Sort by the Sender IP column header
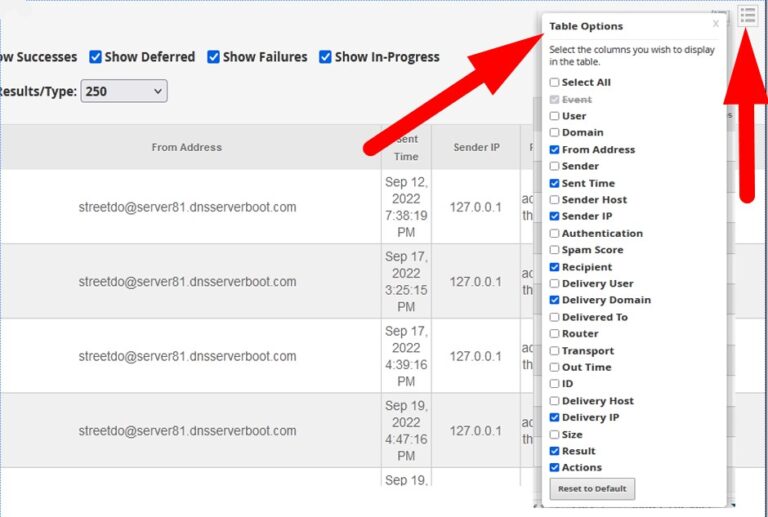 coord(476,147)
